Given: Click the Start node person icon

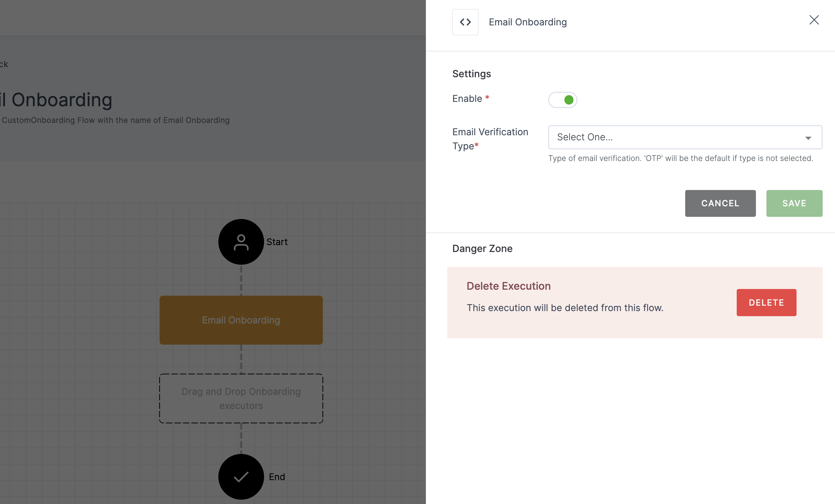Looking at the screenshot, I should [x=240, y=241].
